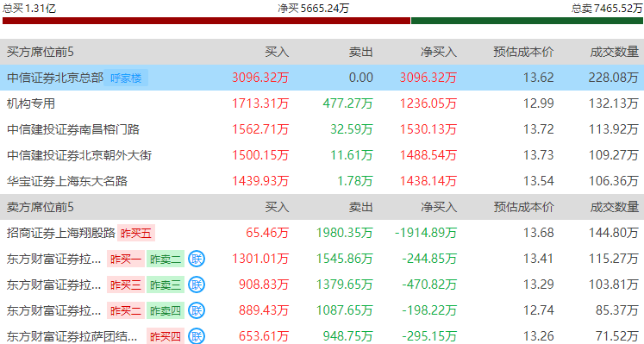Click the 联 icon in the 908.83万 row
Image resolution: width=644 pixels, height=344 pixels.
point(197,285)
